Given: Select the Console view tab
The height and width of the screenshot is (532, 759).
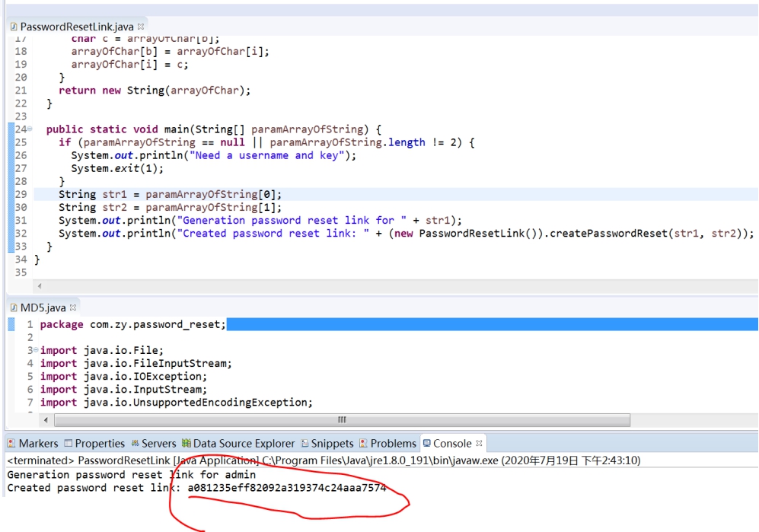Looking at the screenshot, I should point(452,444).
